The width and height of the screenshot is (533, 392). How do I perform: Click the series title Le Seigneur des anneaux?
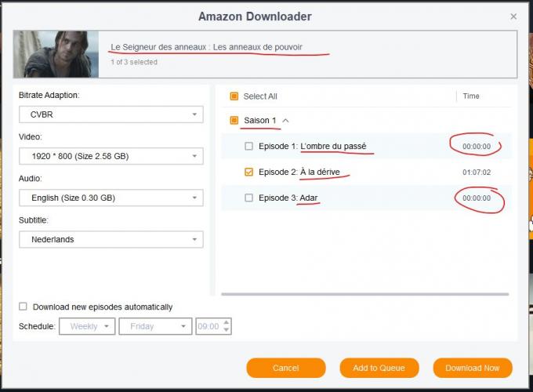206,47
